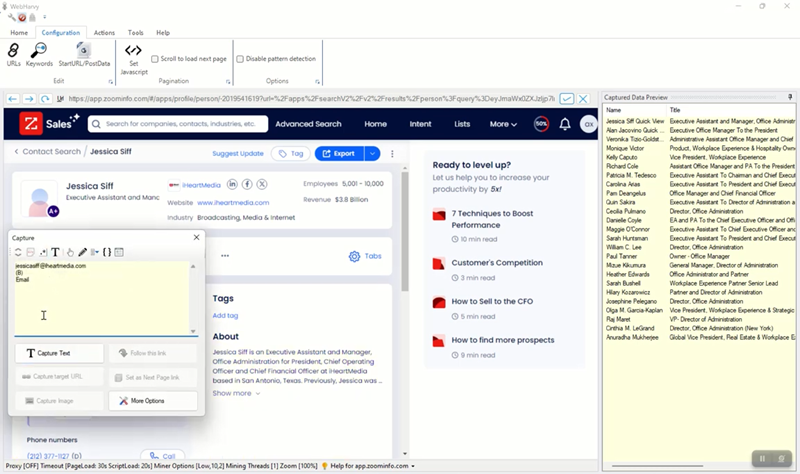Cancel page loading with the blue X icon
This screenshot has width=800, height=474.
click(x=583, y=98)
